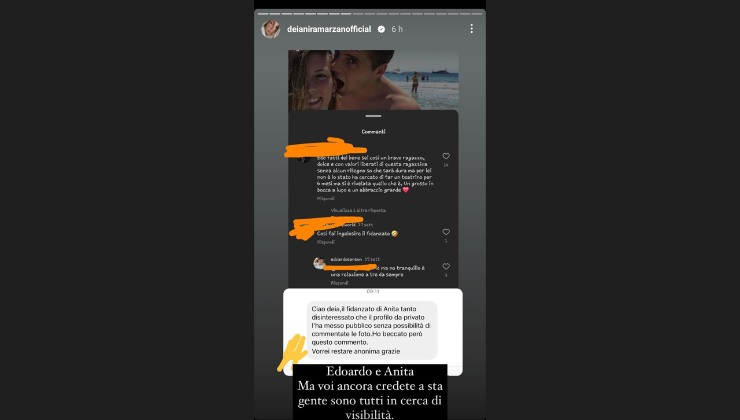Select the Commenti sheet header
This screenshot has height=420, width=740.
(x=373, y=132)
